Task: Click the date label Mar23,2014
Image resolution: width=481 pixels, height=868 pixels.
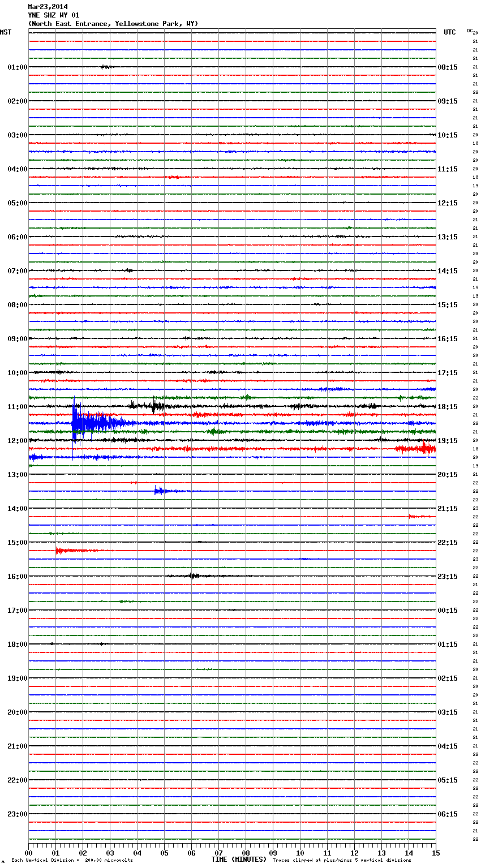Action: (48, 7)
